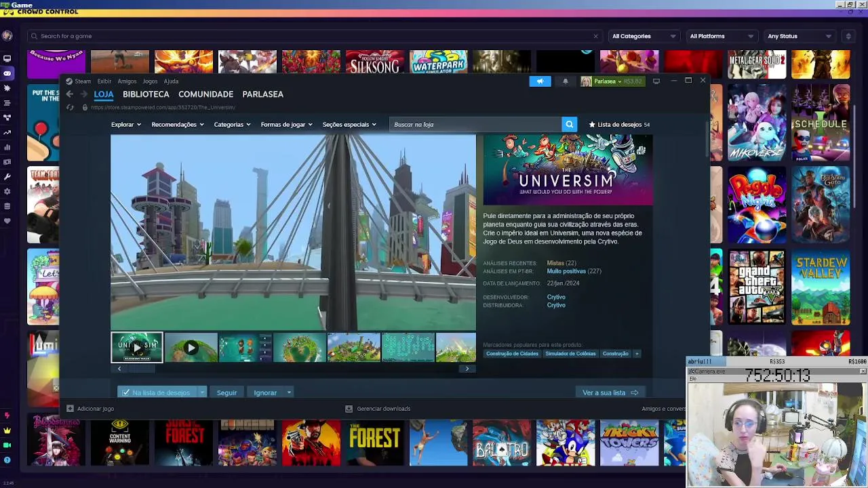Viewport: 868px width, 488px height.
Task: Click the Steam announcements megaphone icon
Action: point(540,81)
